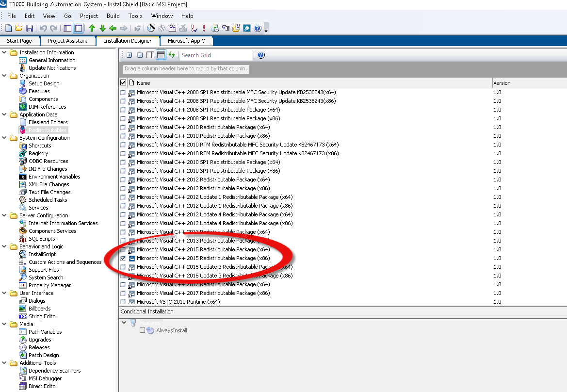Go back with the green left arrow
The image size is (567, 392).
113,28
